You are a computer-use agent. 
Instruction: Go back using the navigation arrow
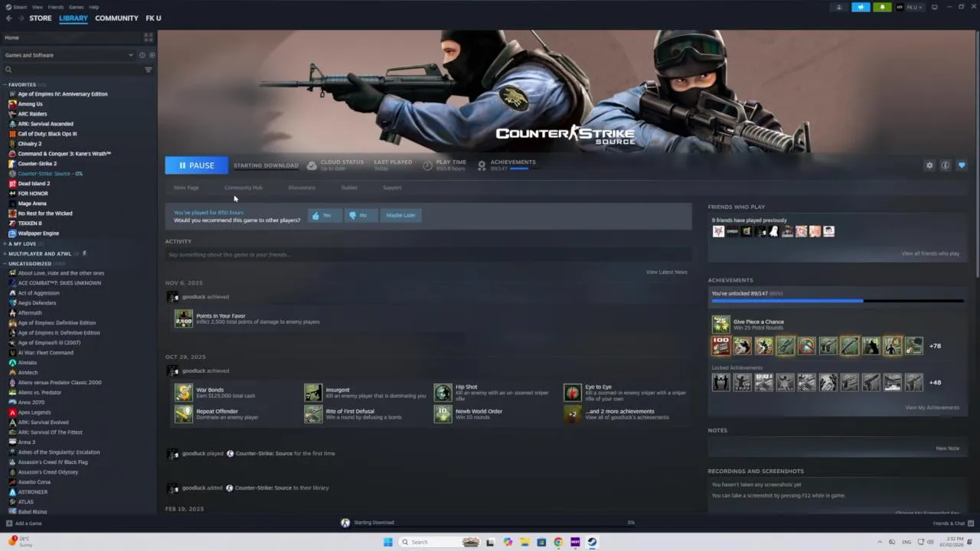pos(9,18)
